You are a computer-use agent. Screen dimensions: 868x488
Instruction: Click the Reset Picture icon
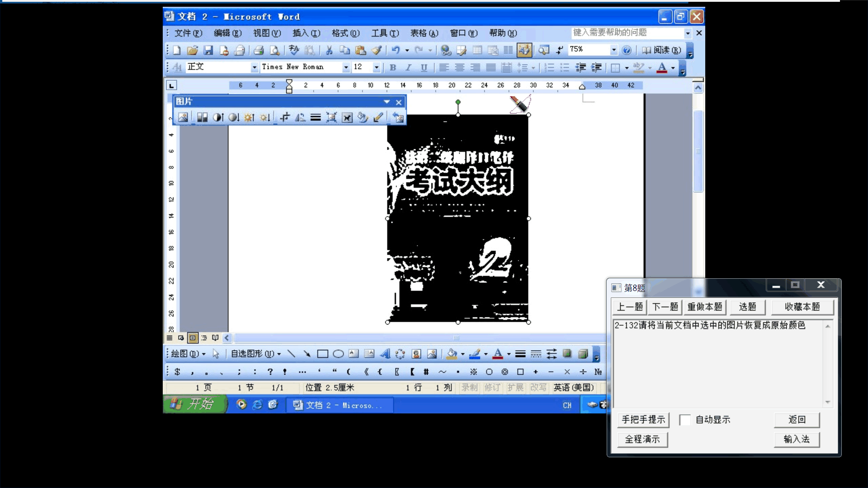tap(398, 117)
